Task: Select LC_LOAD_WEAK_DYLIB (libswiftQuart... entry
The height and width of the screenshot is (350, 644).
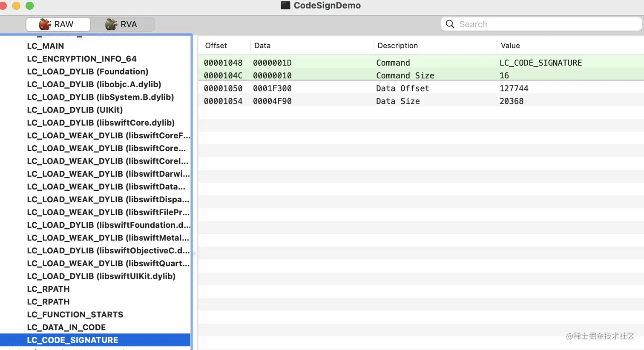Action: (108, 263)
